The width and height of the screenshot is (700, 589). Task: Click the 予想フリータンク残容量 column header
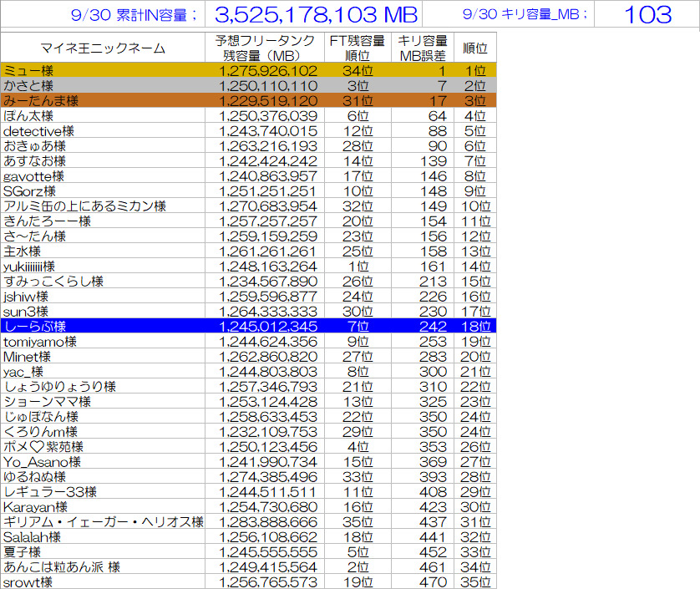tap(267, 48)
